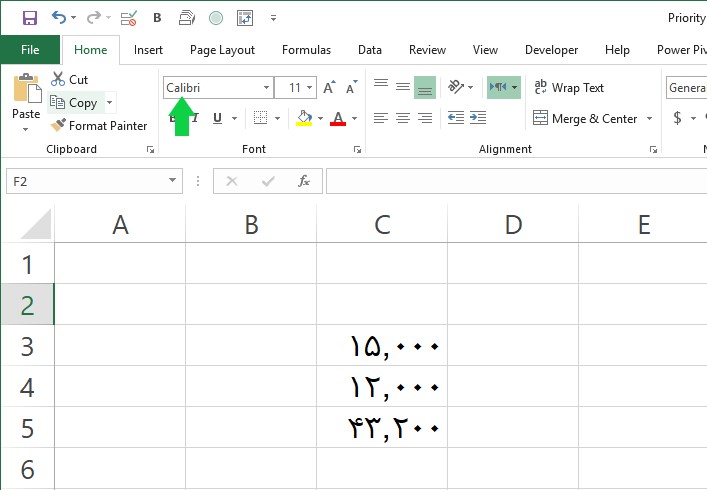The image size is (707, 490).
Task: Click the orientation text angle icon
Action: (455, 87)
